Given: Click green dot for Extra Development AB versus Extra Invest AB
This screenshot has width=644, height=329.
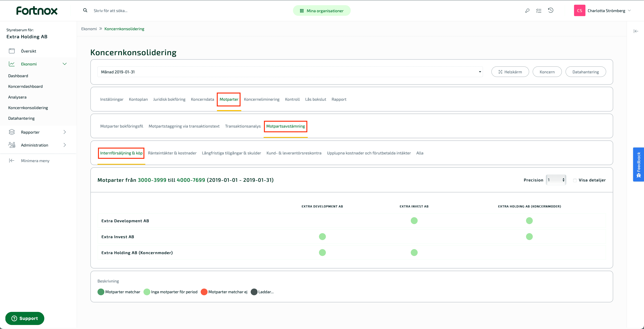Looking at the screenshot, I should (x=414, y=221).
